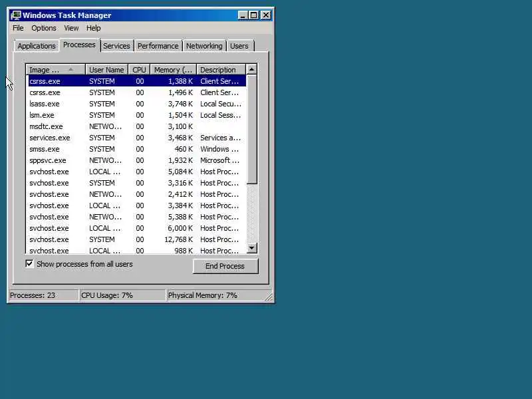Click scrollbar track below the thumb
The width and height of the screenshot is (532, 399).
pos(252,213)
